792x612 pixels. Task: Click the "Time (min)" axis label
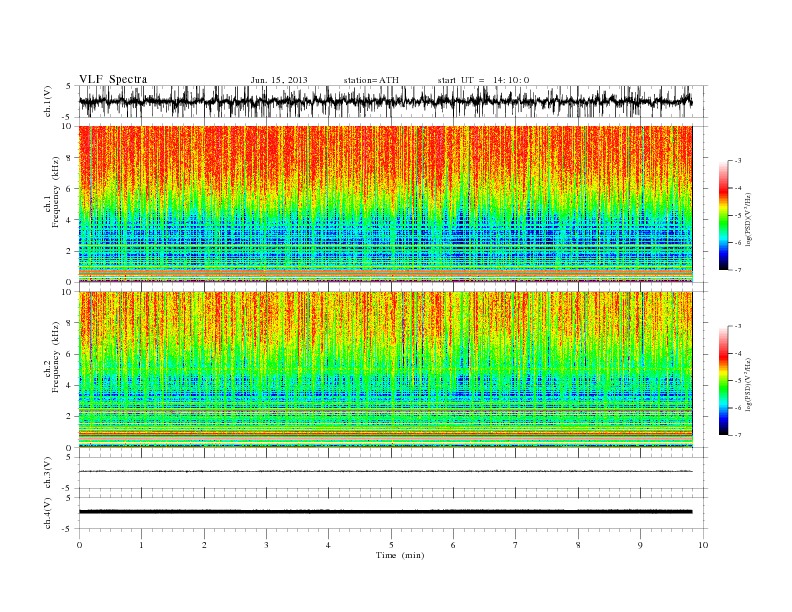400,555
